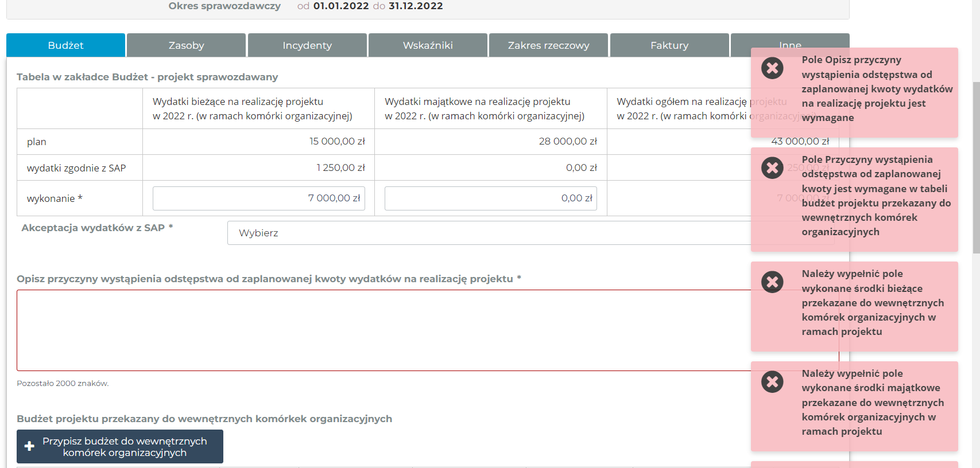Image resolution: width=980 pixels, height=468 pixels.
Task: Go to the Wskaźniki tab
Action: click(x=428, y=45)
